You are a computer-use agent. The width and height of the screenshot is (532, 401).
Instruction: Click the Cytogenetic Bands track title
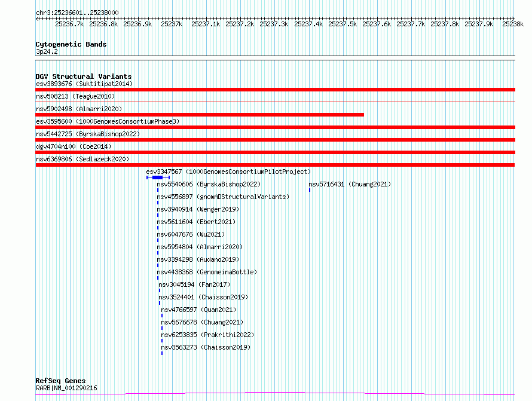point(71,44)
